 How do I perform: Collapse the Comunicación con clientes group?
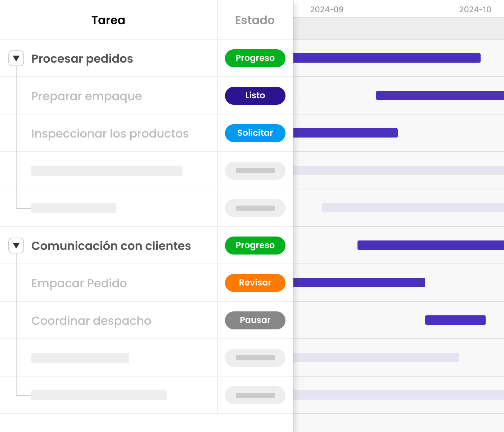pyautogui.click(x=16, y=246)
